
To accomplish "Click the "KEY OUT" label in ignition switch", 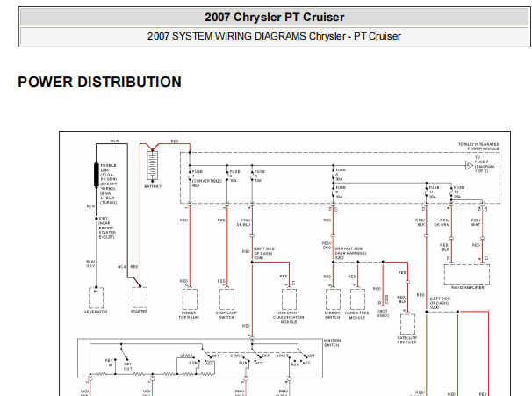I will (x=128, y=366).
